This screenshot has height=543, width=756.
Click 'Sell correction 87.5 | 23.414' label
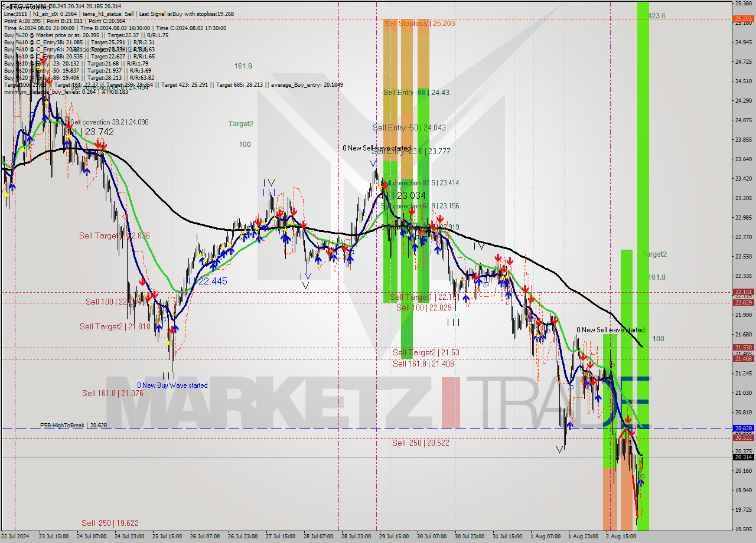coord(421,183)
